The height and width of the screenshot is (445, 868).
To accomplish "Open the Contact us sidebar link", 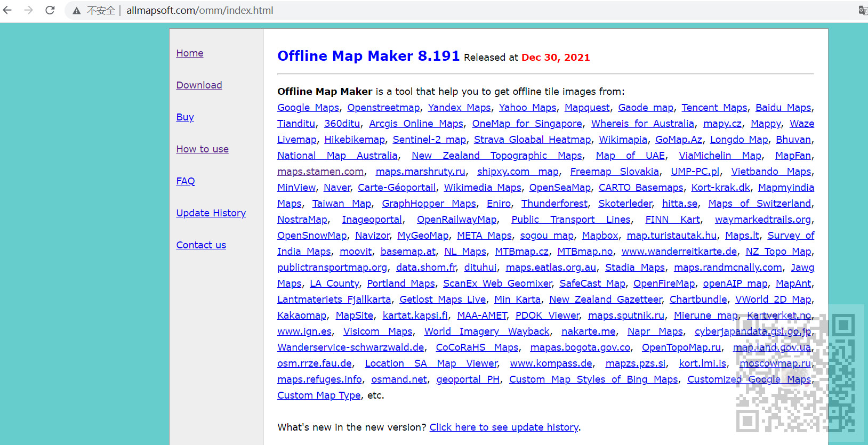I will tap(201, 245).
